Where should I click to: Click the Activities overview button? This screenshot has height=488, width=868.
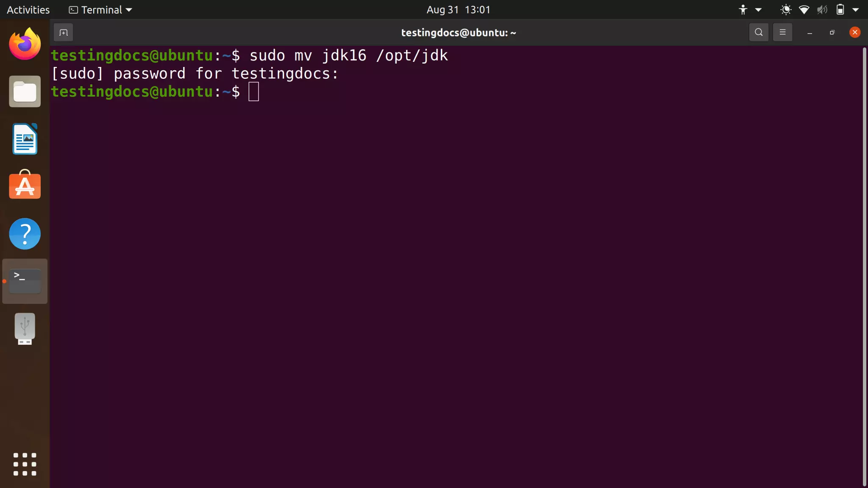(x=28, y=10)
